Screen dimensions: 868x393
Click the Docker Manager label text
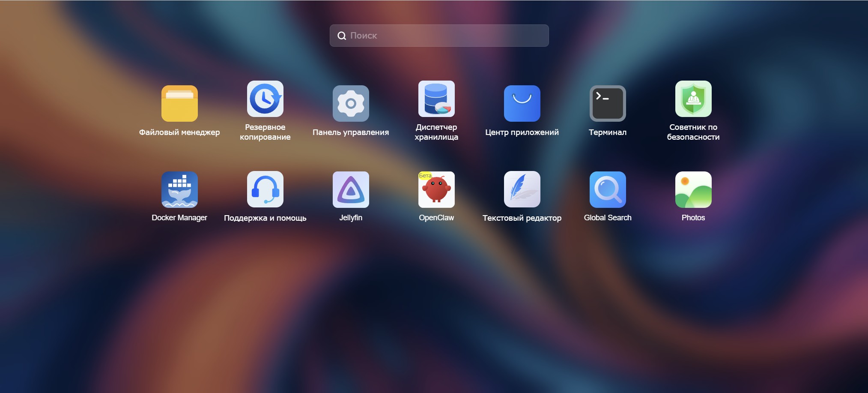[179, 218]
